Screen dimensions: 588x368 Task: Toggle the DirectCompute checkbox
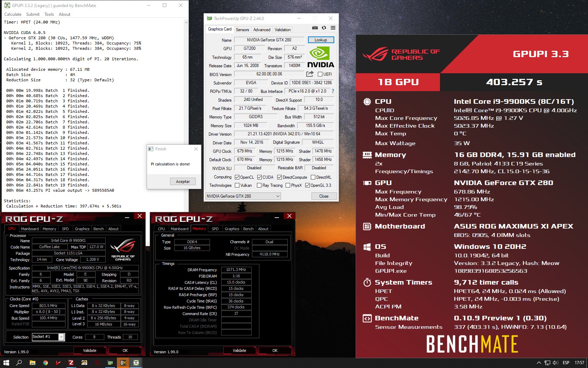(279, 177)
